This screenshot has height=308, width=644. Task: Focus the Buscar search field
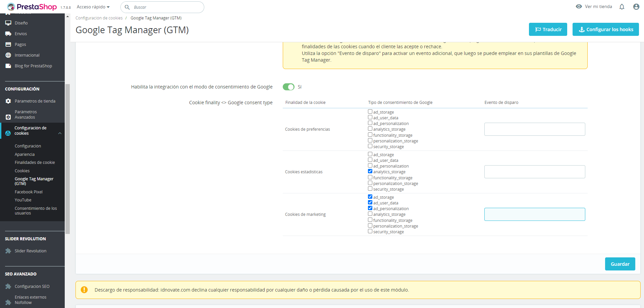tap(162, 7)
